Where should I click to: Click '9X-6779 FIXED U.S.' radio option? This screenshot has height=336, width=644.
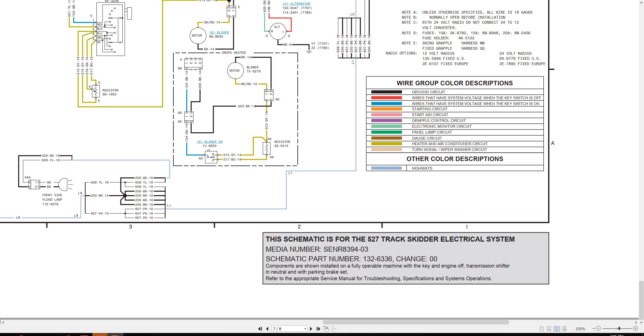point(520,59)
